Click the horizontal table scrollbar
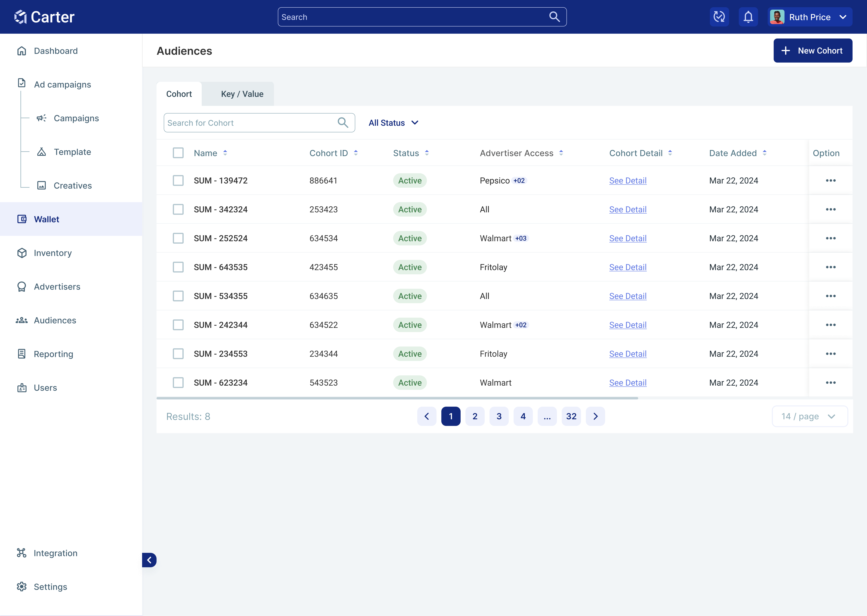This screenshot has width=867, height=616. click(397, 398)
